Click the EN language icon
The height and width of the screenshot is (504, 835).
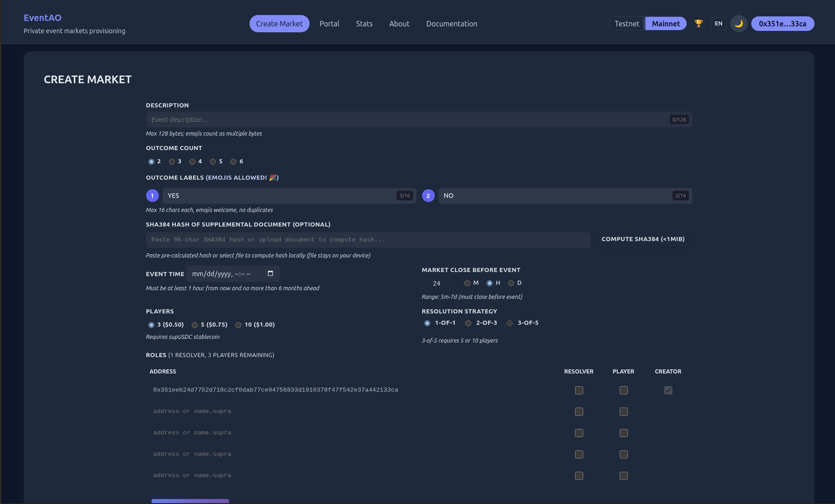718,23
